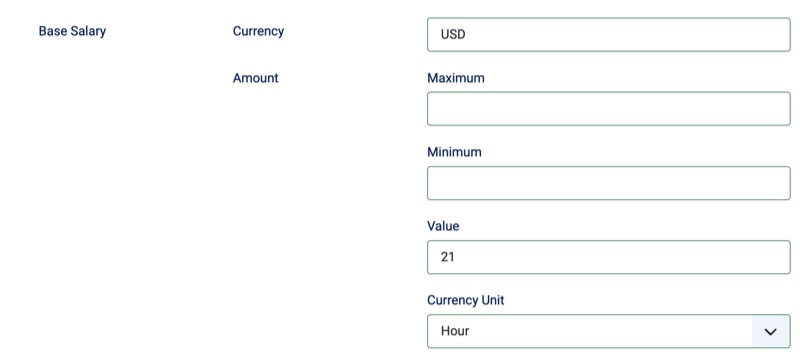Place cursor at right end of Value field
This screenshot has height=362, width=800.
781,257
